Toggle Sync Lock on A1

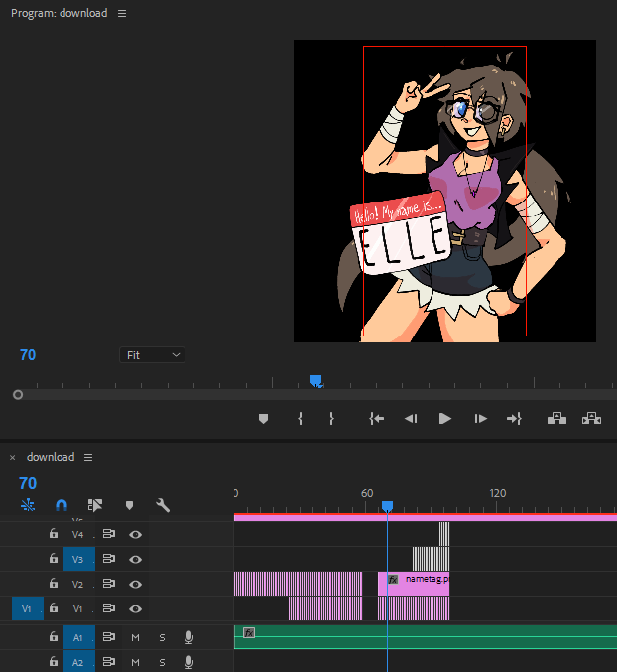pyautogui.click(x=109, y=637)
